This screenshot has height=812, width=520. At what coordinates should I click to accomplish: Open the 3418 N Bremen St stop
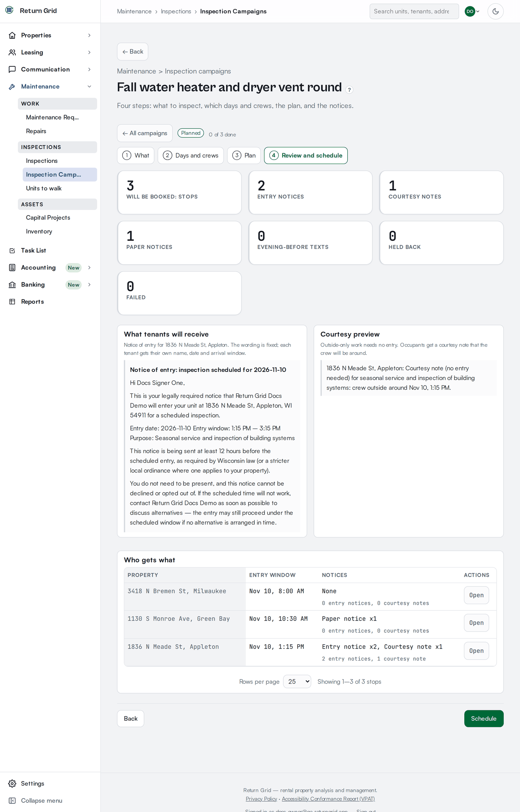[x=476, y=595]
